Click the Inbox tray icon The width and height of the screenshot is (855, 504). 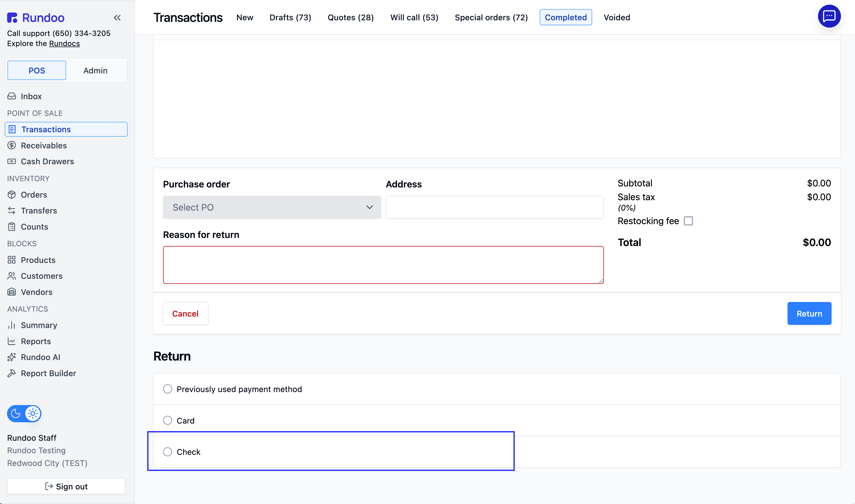pyautogui.click(x=11, y=96)
